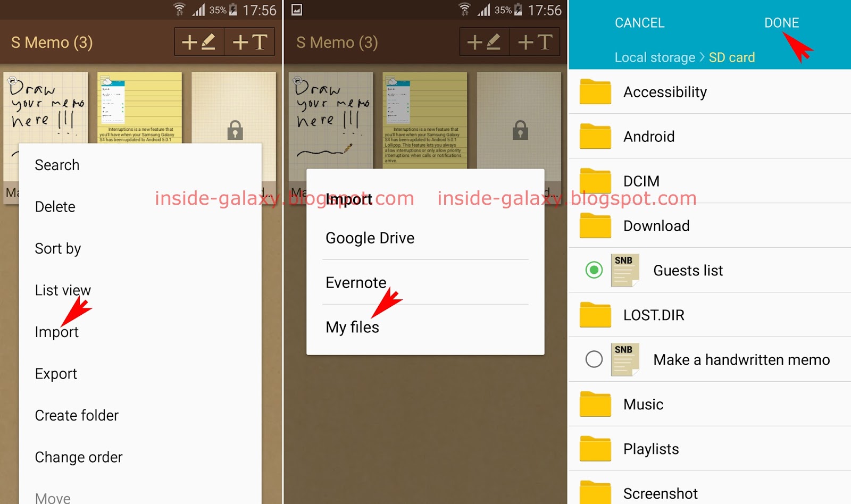Open the DCIM folder
851x504 pixels.
(x=710, y=181)
